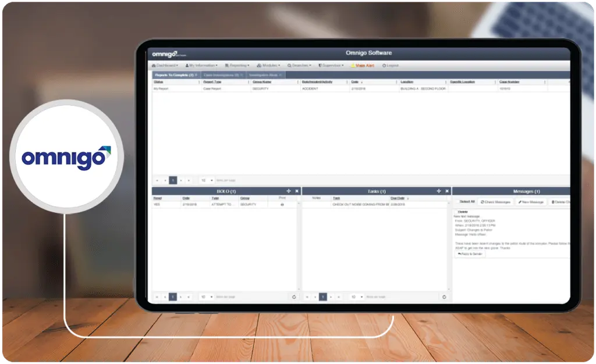Go to next page in Tasks panel
The height and width of the screenshot is (364, 596).
coord(331,297)
